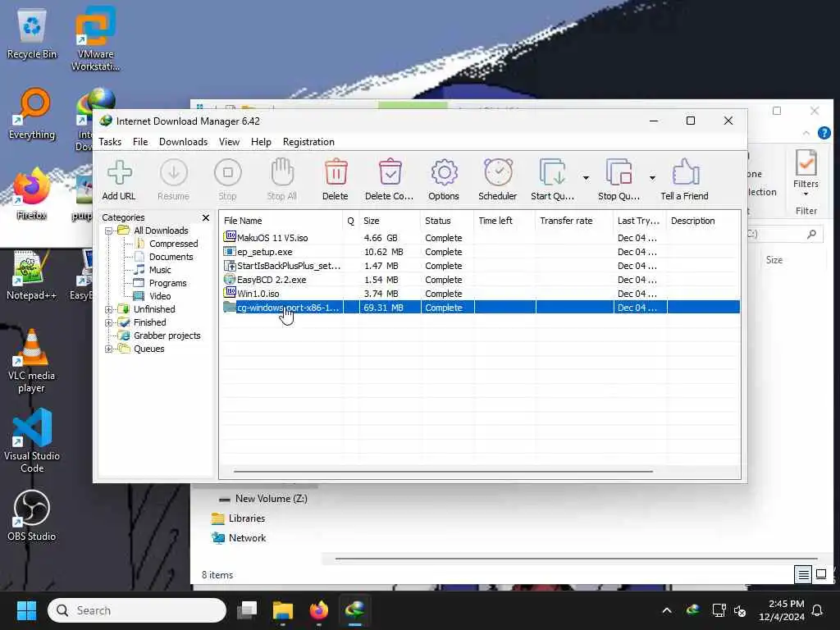This screenshot has height=630, width=840.
Task: Click the 4.66 GB size cell
Action: (x=381, y=238)
